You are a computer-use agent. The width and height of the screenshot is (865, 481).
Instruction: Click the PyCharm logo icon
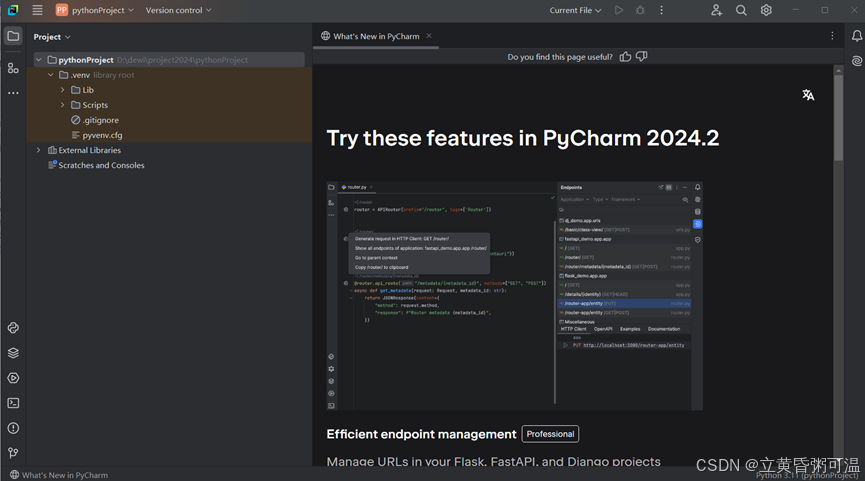pos(13,10)
